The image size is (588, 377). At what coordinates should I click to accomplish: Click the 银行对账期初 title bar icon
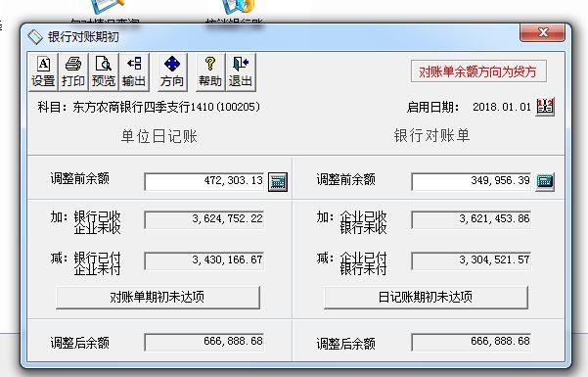35,37
